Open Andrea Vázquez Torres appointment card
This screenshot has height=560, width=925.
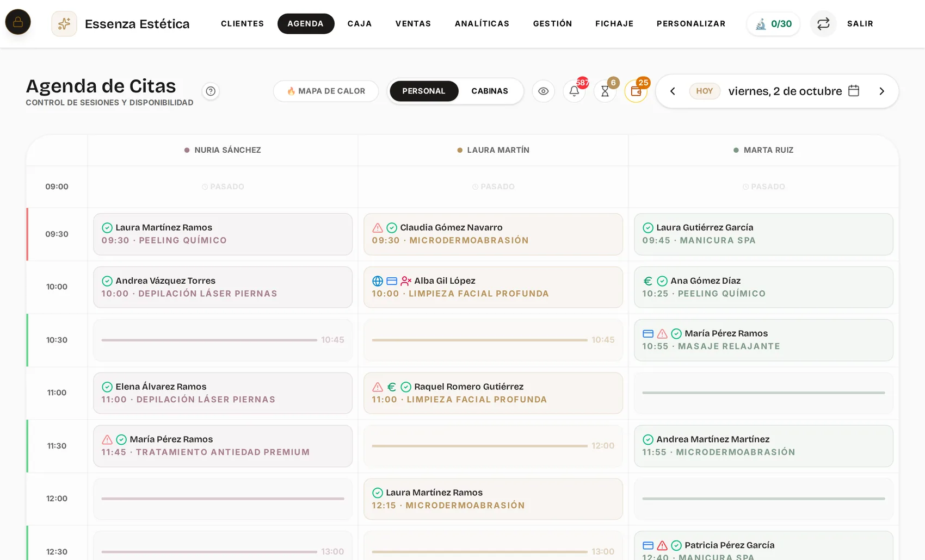click(x=223, y=287)
